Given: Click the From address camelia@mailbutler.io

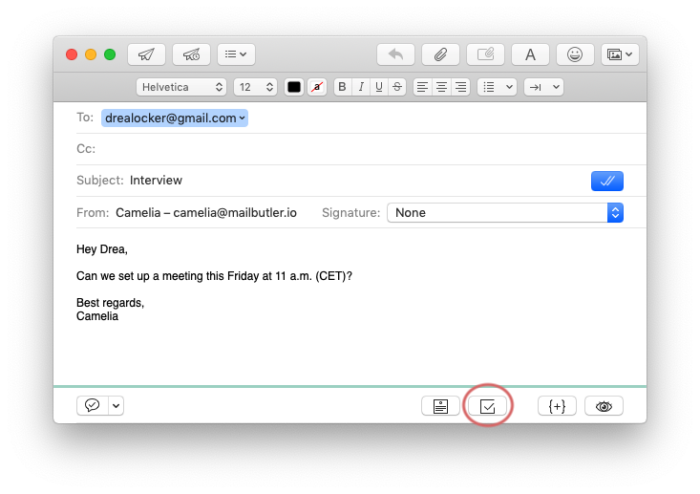Looking at the screenshot, I should pos(206,213).
